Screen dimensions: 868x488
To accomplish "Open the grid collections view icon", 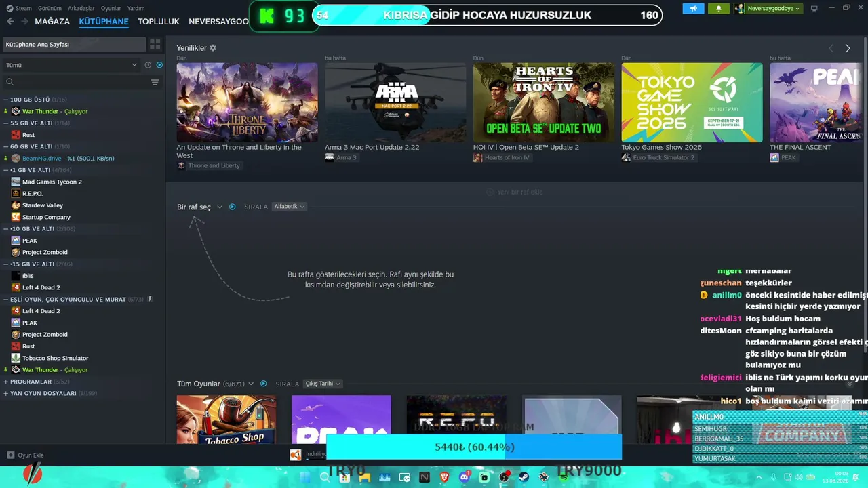I will pos(155,44).
